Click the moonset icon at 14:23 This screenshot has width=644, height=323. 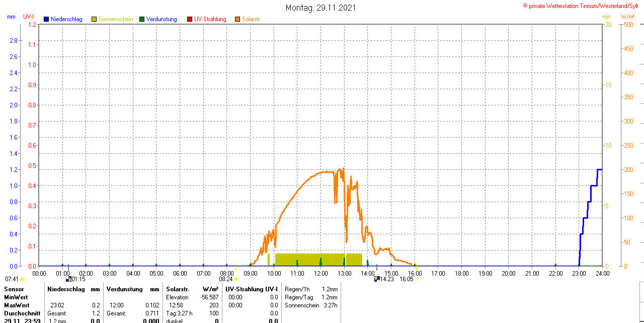click(x=376, y=279)
